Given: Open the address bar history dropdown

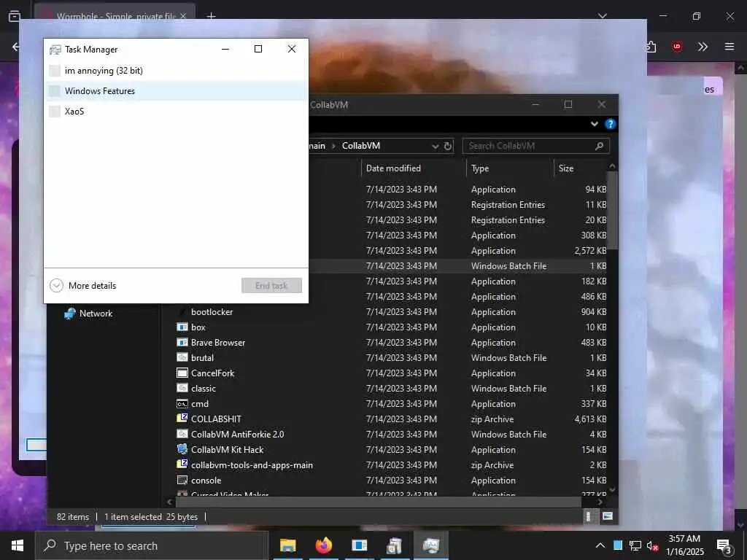Looking at the screenshot, I should [435, 146].
